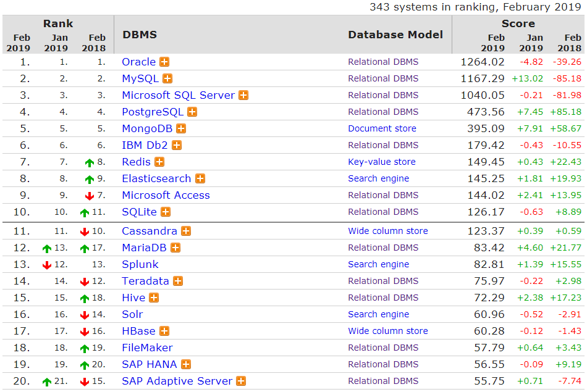The width and height of the screenshot is (587, 392).
Task: Click the plus icon next to SQLite
Action: tap(166, 212)
